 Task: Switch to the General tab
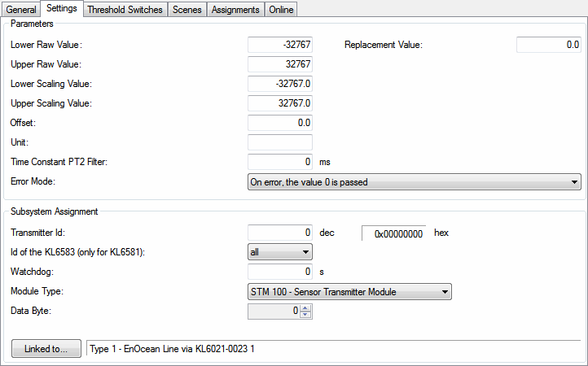[x=21, y=10]
